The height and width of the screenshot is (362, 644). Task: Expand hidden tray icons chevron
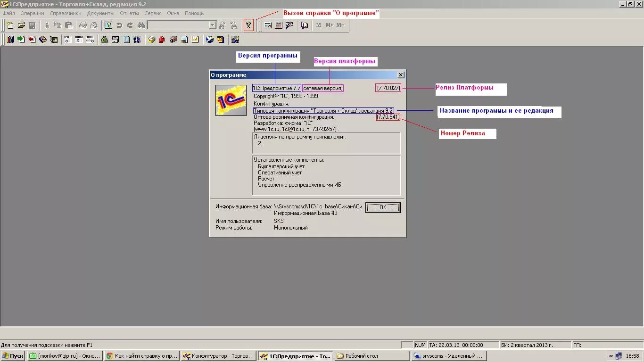click(611, 356)
